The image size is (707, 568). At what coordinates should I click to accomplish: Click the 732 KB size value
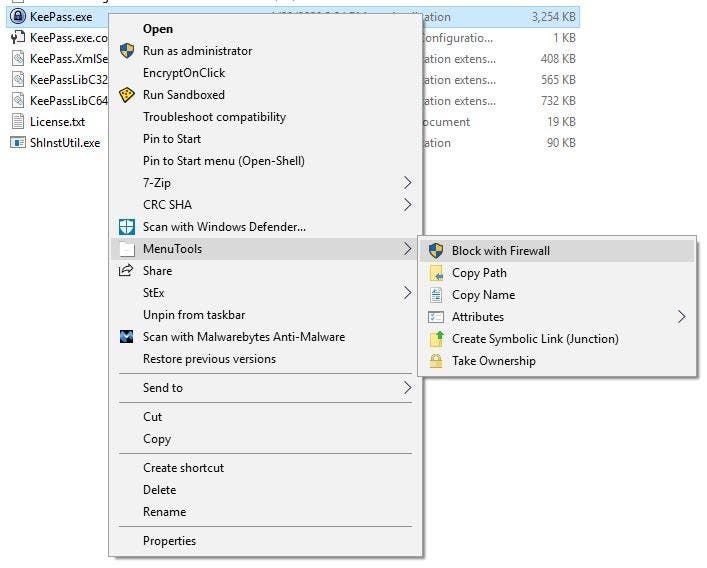[x=558, y=101]
